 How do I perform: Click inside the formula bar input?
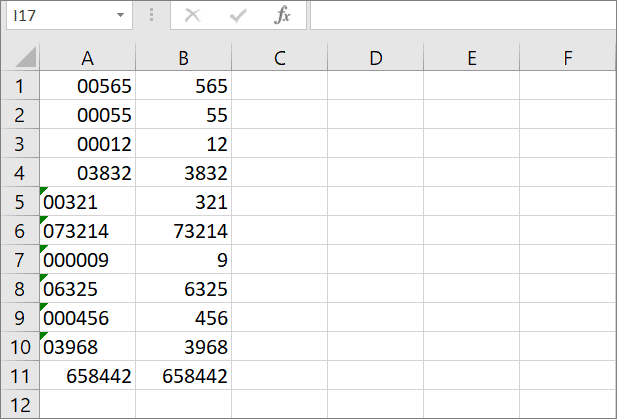click(x=463, y=15)
